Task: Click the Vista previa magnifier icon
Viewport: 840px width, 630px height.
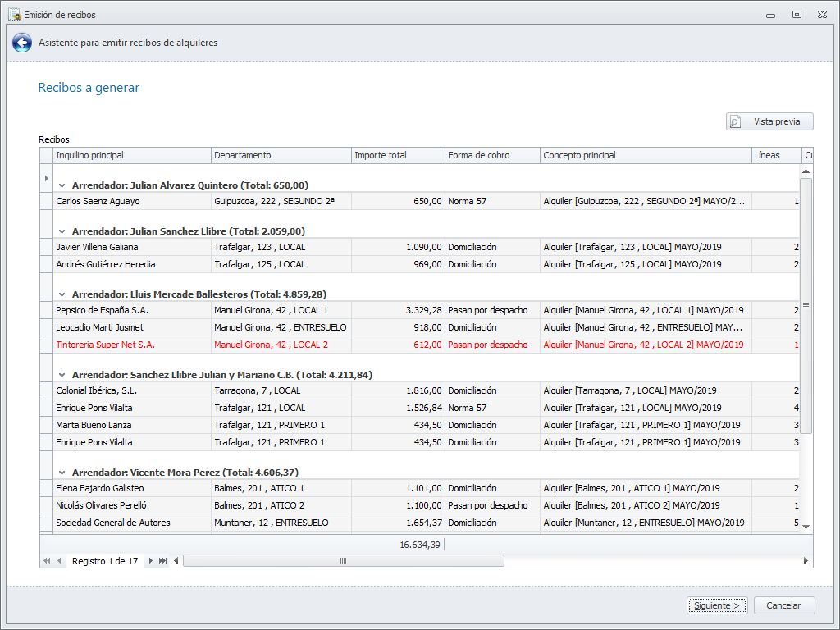Action: [x=736, y=121]
